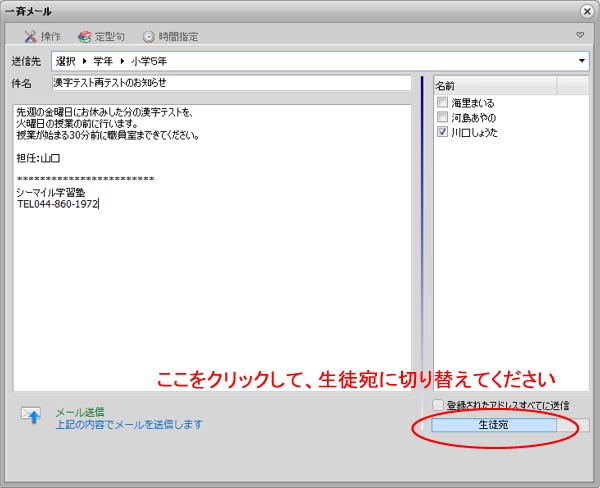
Task: Click the vertical blue splitter bar between panes
Action: 423,230
